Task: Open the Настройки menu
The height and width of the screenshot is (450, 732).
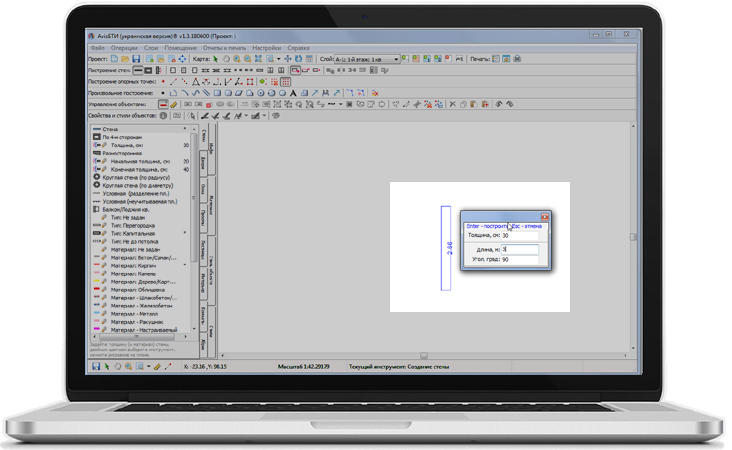Action: (x=266, y=47)
